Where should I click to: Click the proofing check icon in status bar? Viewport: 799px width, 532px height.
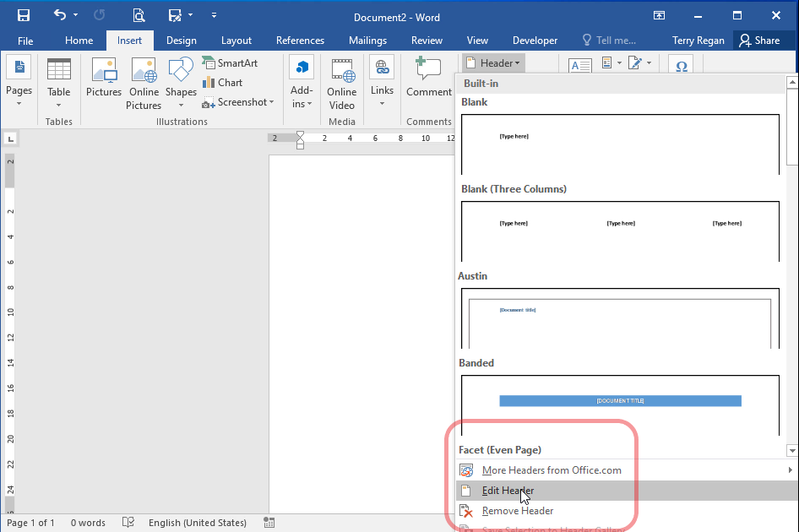128,523
